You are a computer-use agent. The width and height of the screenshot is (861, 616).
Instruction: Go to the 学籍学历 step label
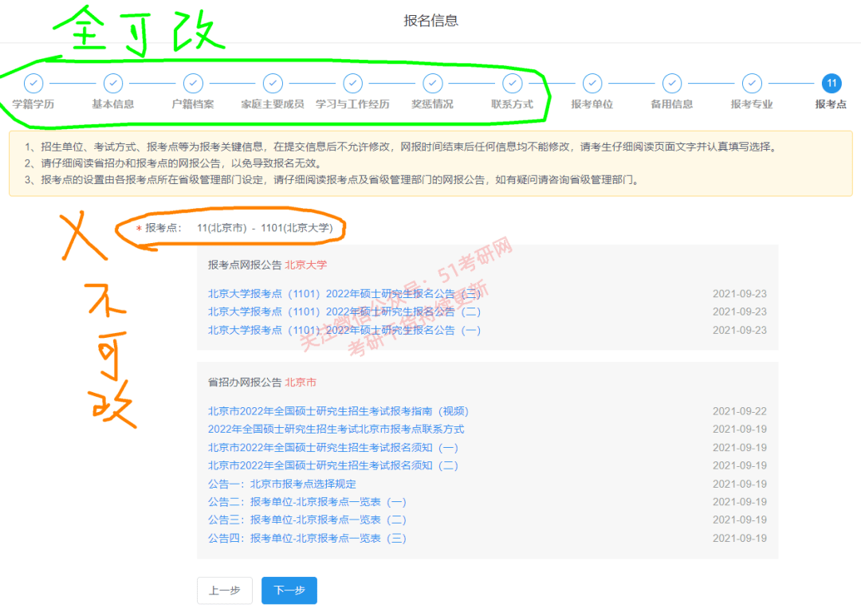[x=33, y=104]
